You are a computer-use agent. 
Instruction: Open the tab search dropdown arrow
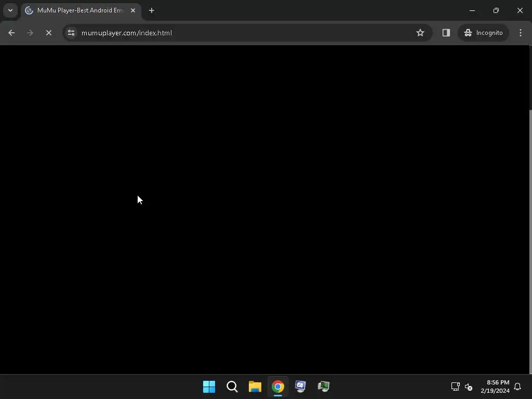tap(10, 10)
